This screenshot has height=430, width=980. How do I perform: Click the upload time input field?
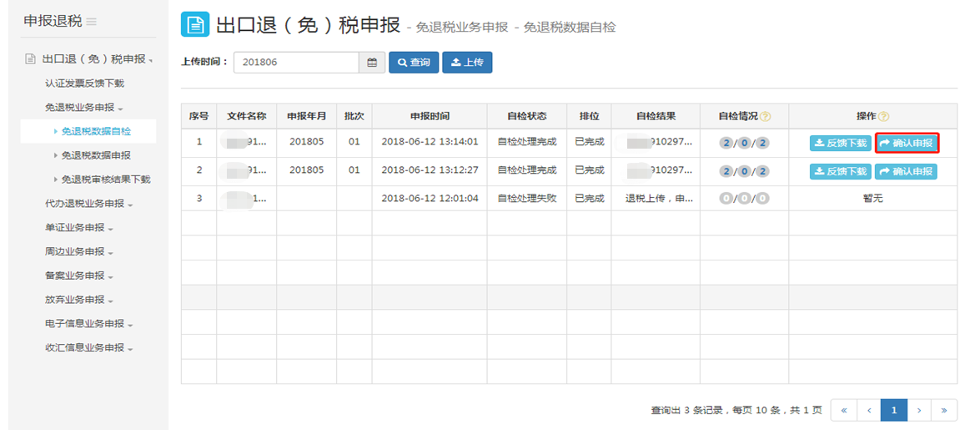coord(296,63)
